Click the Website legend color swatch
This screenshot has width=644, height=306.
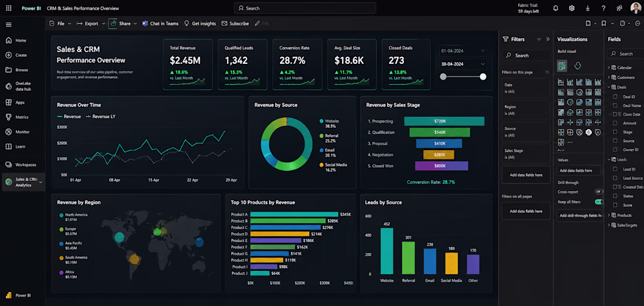pyautogui.click(x=321, y=121)
